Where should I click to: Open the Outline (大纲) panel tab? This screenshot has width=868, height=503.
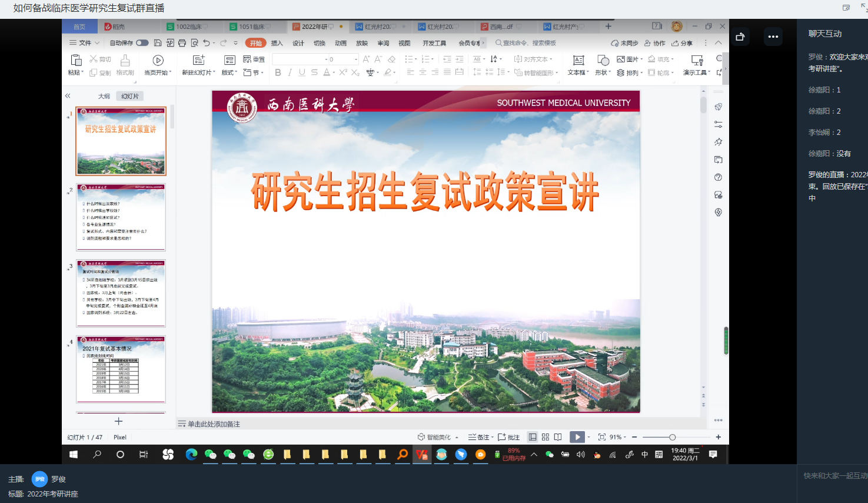(x=104, y=96)
